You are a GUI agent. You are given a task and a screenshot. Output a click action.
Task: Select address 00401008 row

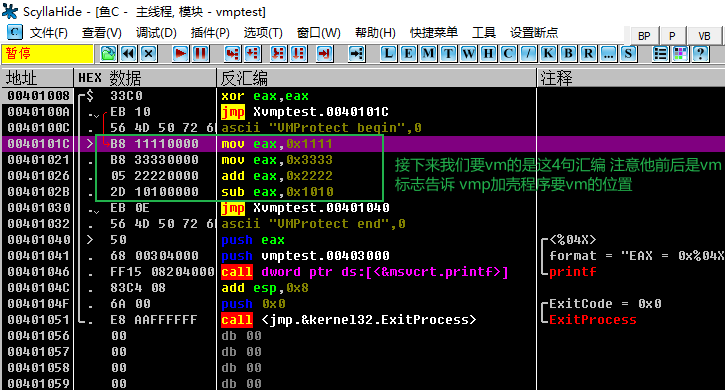362,96
